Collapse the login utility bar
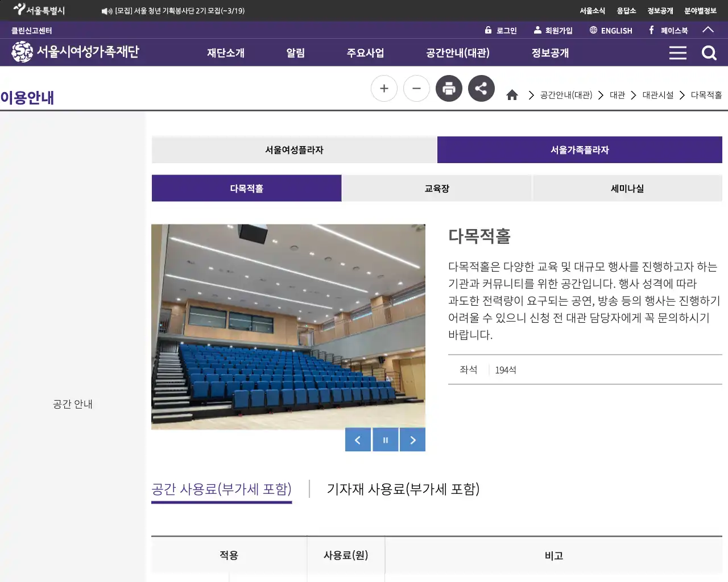 [708, 30]
